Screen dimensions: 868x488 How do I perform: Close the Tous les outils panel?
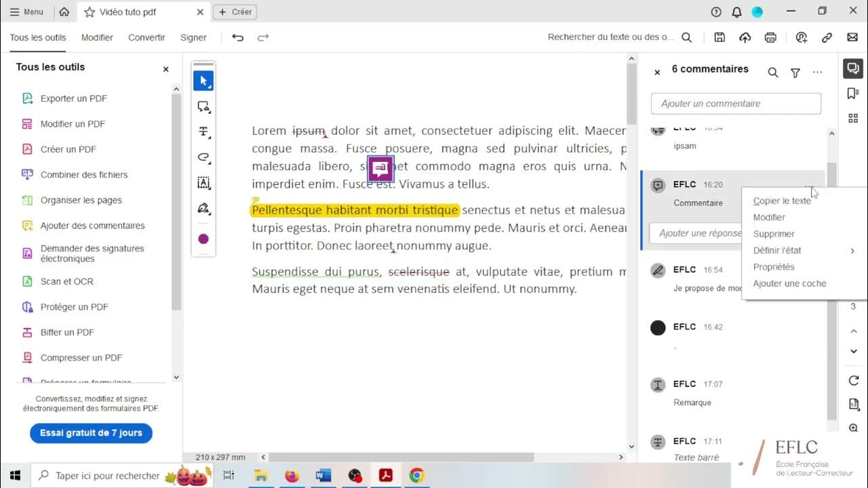tap(165, 69)
